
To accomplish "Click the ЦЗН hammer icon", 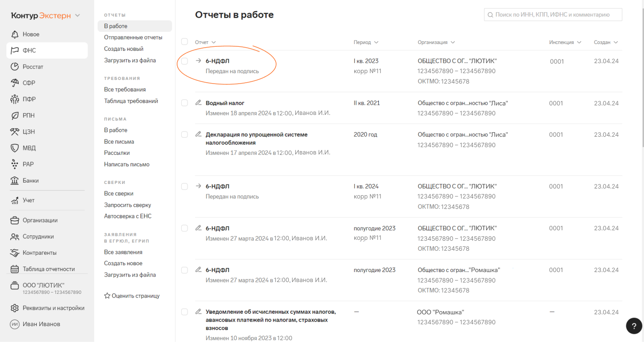I will pyautogui.click(x=15, y=132).
